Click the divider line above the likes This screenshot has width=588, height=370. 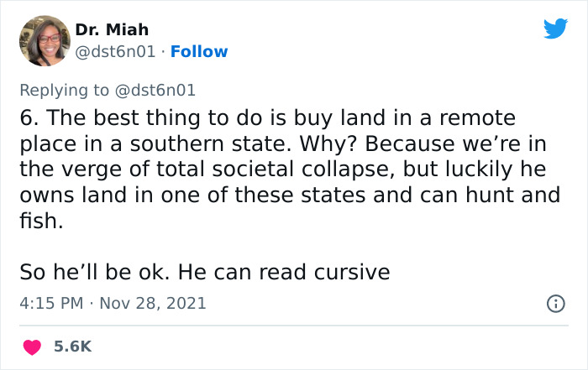click(293, 326)
